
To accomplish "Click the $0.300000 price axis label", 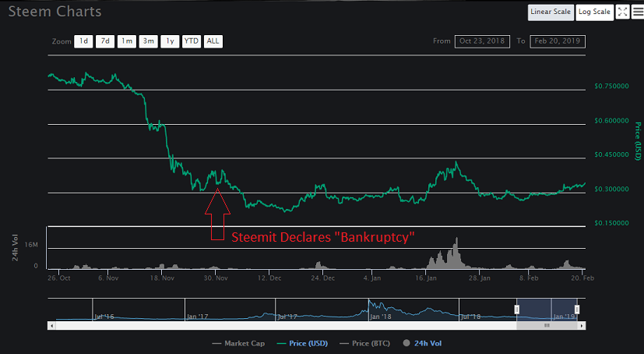I will 611,189.
